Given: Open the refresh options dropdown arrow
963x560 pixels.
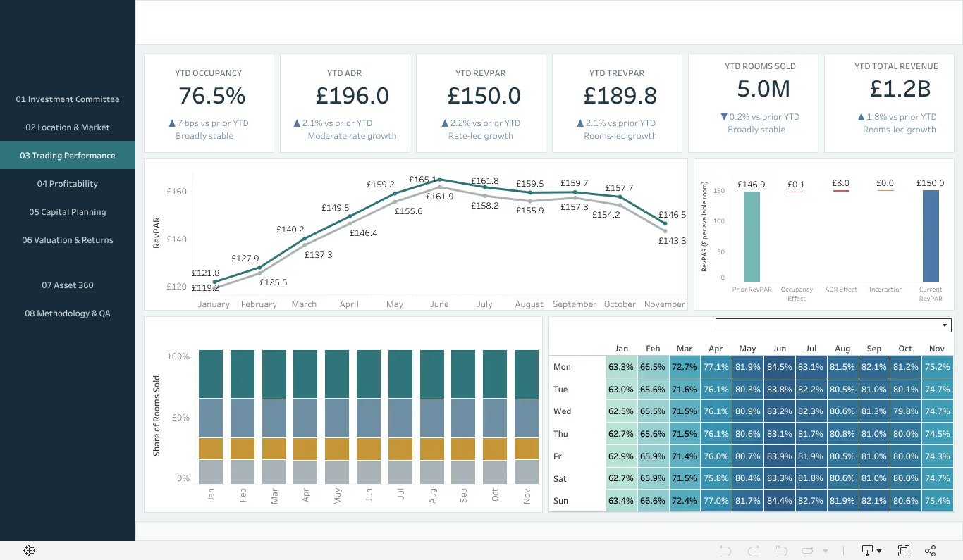Looking at the screenshot, I should point(826,552).
